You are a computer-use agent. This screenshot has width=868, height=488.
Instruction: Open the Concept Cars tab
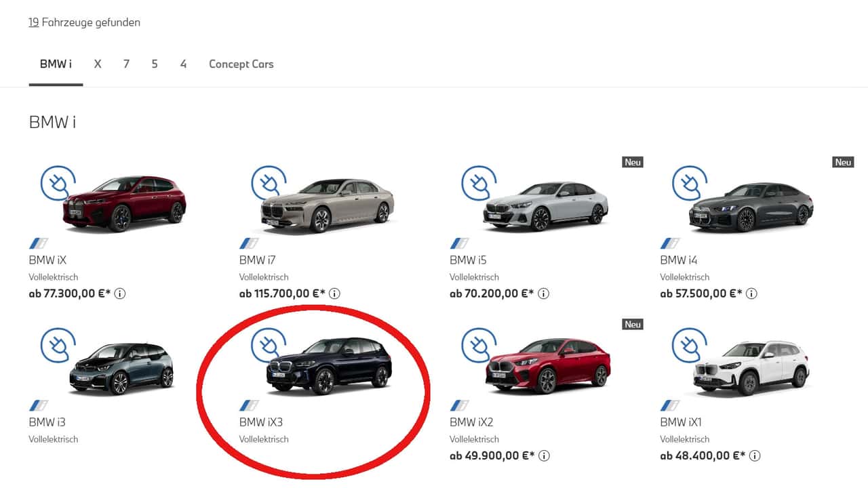(x=241, y=64)
